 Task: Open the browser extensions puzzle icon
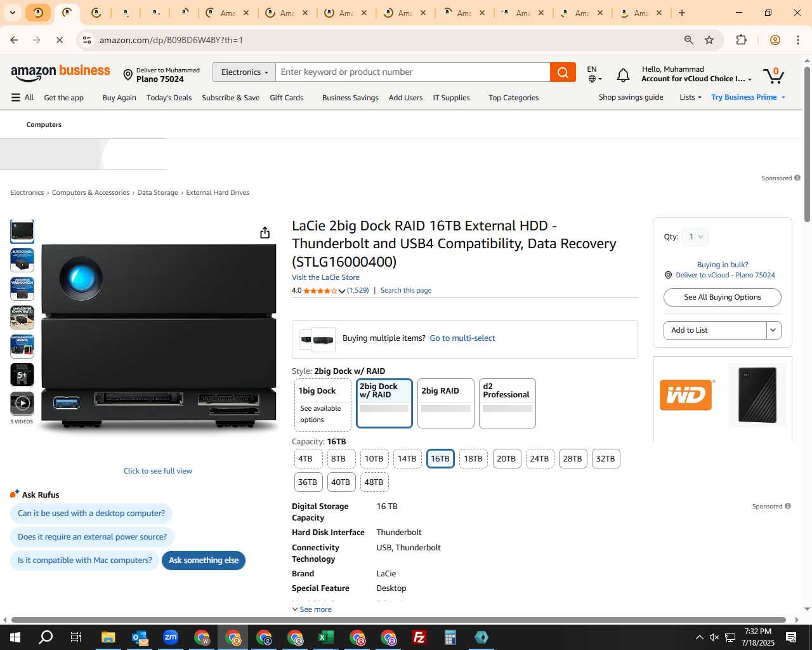tap(741, 40)
